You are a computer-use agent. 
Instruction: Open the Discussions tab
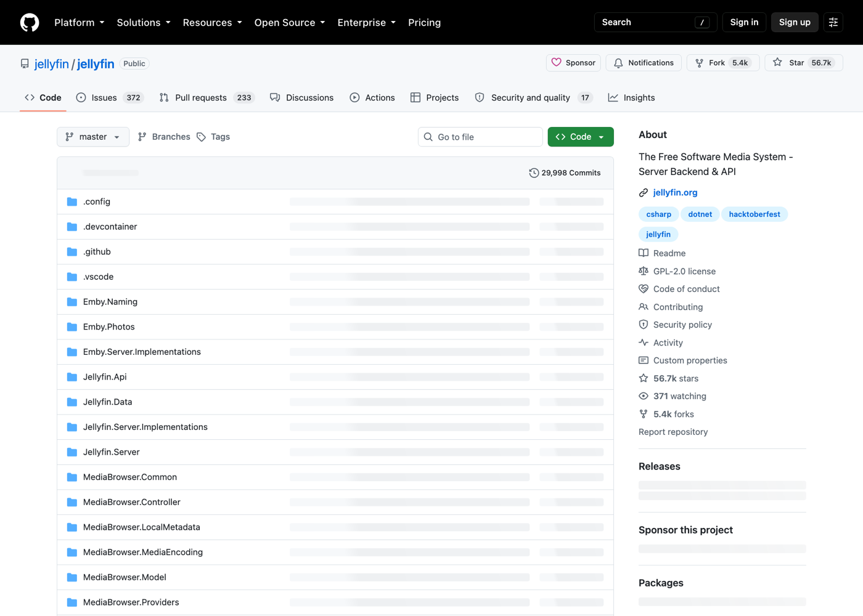click(301, 97)
